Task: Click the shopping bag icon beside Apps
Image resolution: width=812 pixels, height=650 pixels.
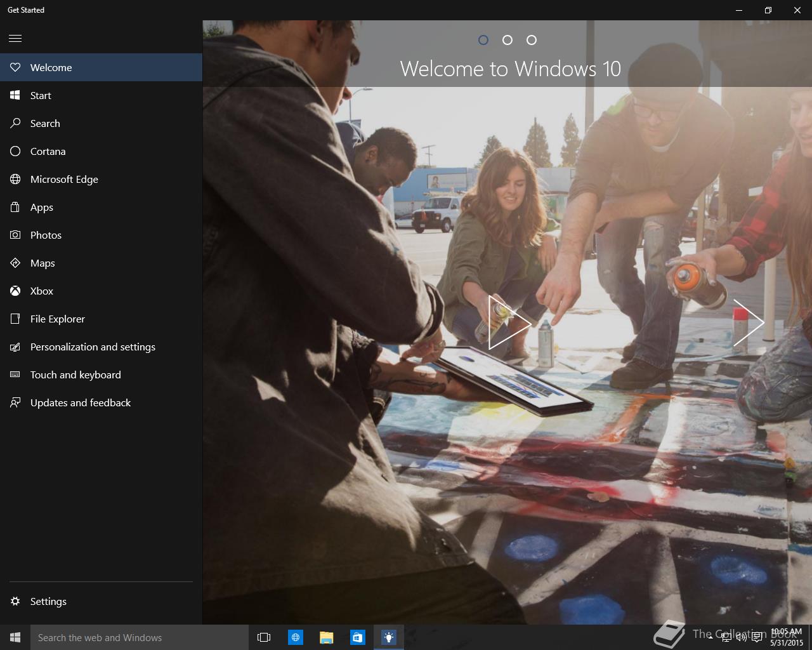Action: point(15,207)
